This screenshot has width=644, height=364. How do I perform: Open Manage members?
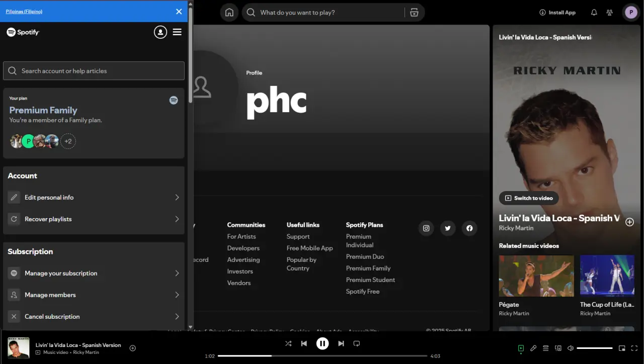point(94,295)
